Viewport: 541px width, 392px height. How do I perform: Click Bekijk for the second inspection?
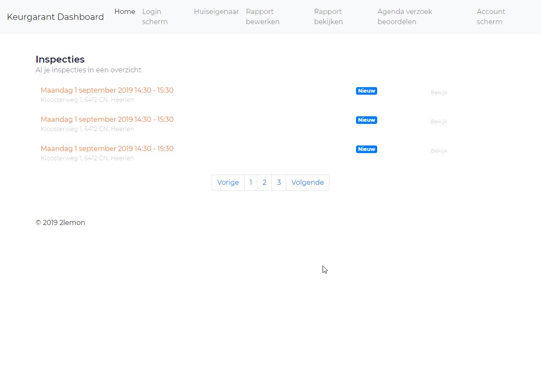tap(439, 121)
